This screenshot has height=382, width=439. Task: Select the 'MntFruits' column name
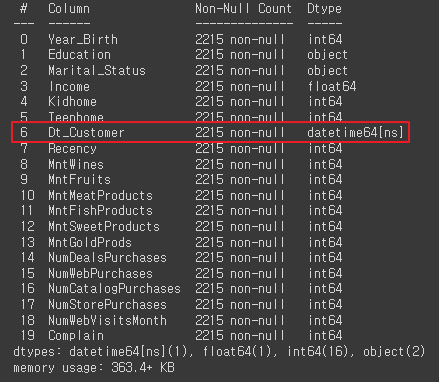(79, 180)
